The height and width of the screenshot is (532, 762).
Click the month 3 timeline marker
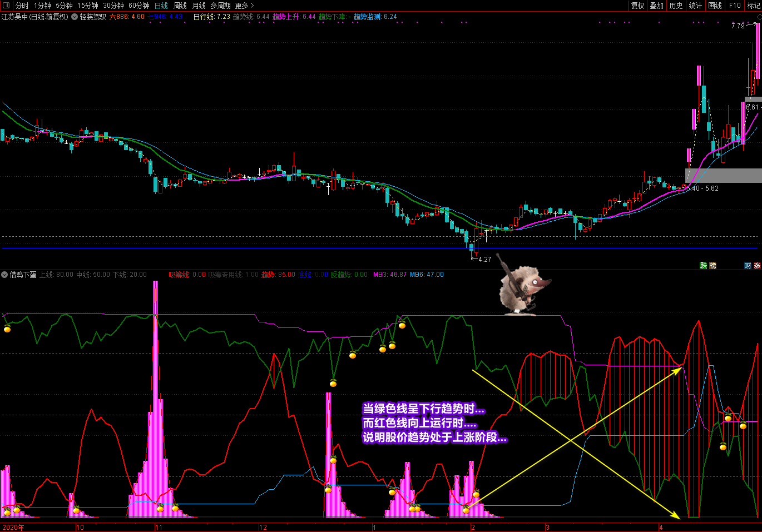(x=547, y=528)
